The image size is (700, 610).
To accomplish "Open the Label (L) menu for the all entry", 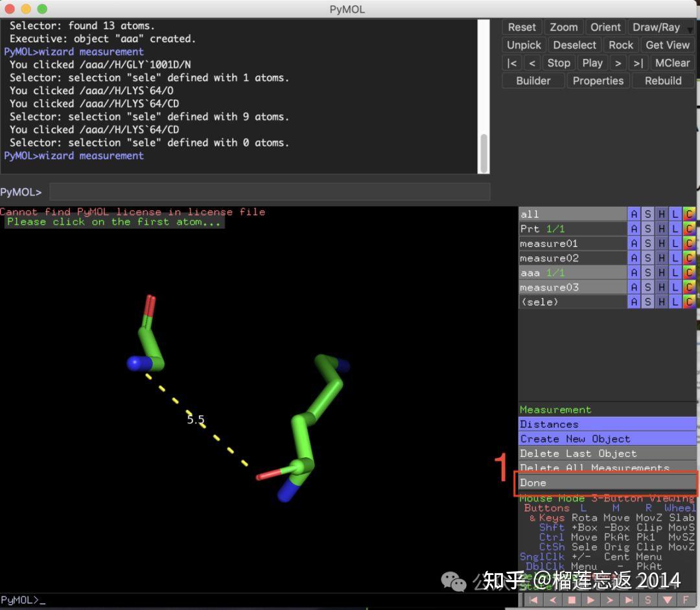I will tap(674, 214).
